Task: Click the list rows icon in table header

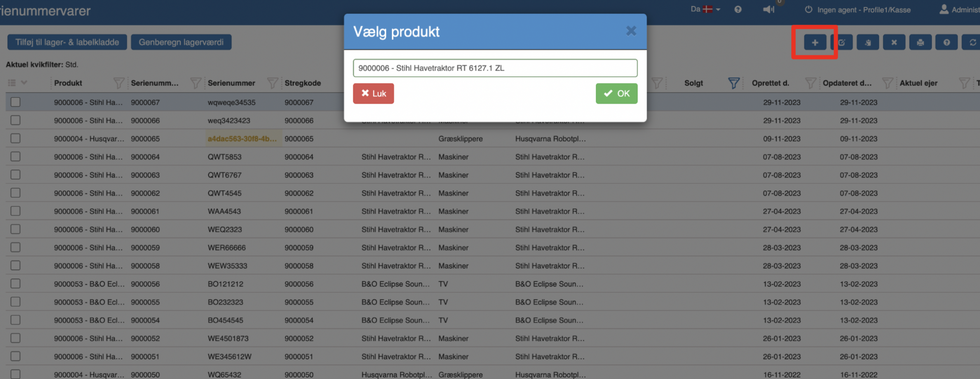Action: click(12, 83)
